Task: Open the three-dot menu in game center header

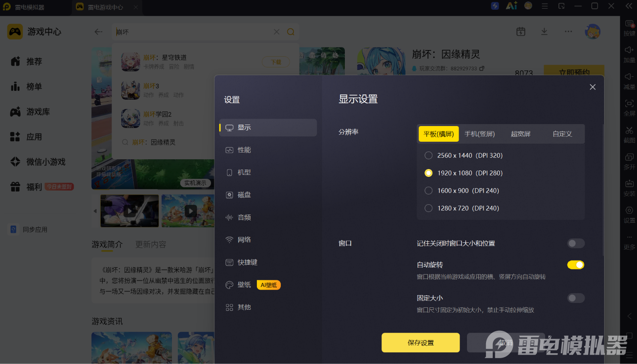Action: coord(568,31)
